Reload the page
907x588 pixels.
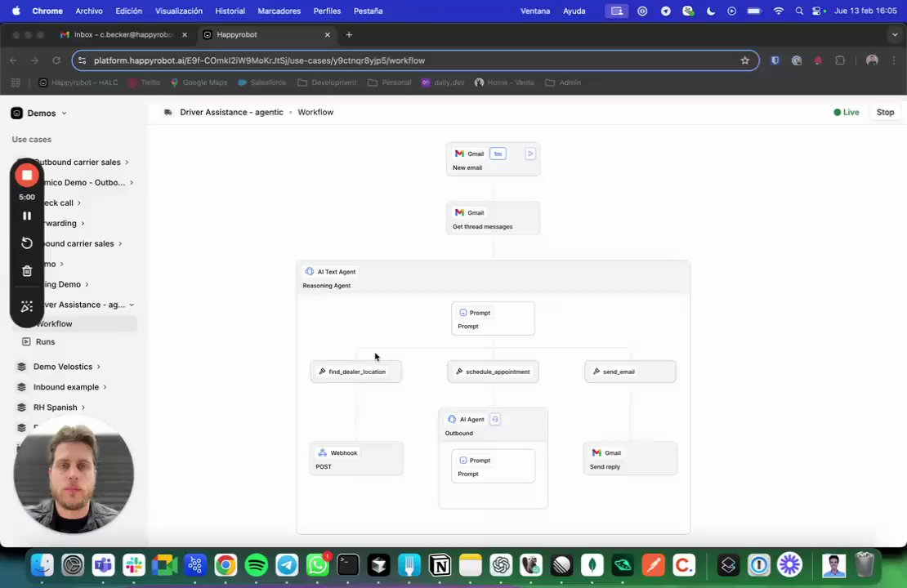(x=56, y=60)
